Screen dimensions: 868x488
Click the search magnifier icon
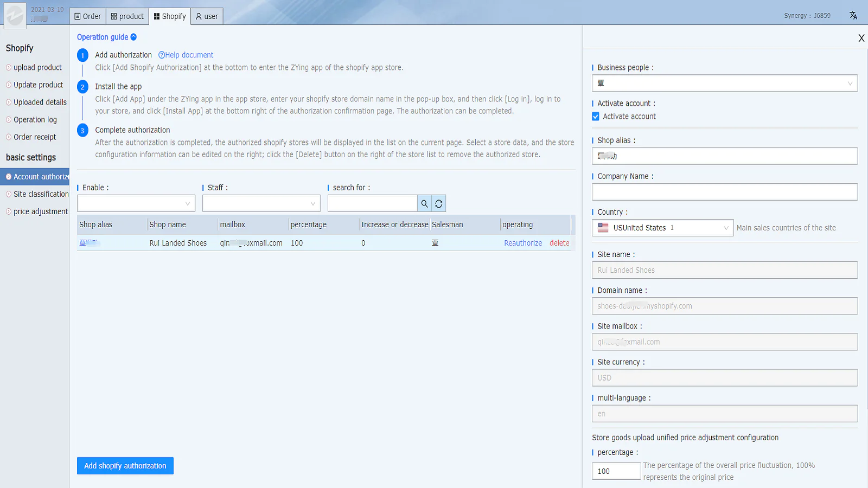coord(424,203)
